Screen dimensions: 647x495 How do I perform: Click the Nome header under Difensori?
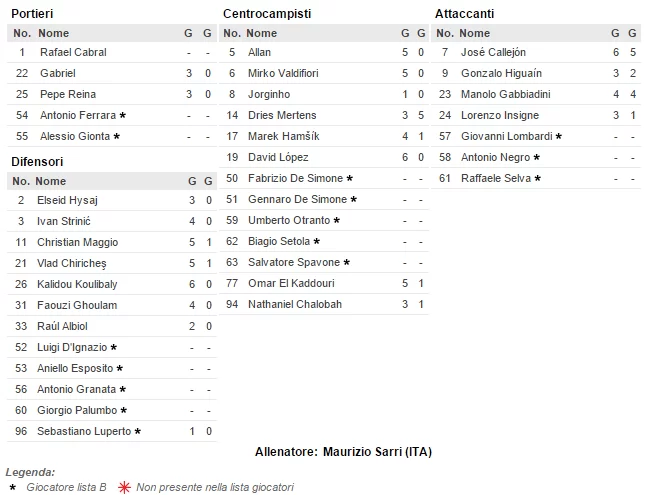coord(50,181)
